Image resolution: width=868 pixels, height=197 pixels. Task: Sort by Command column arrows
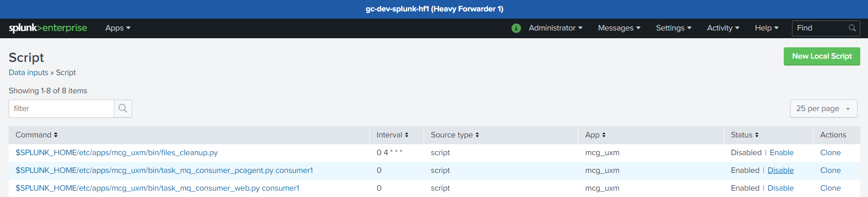pyautogui.click(x=56, y=135)
